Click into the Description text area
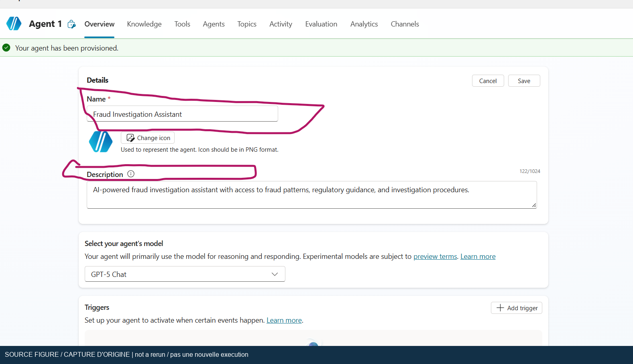 click(312, 195)
